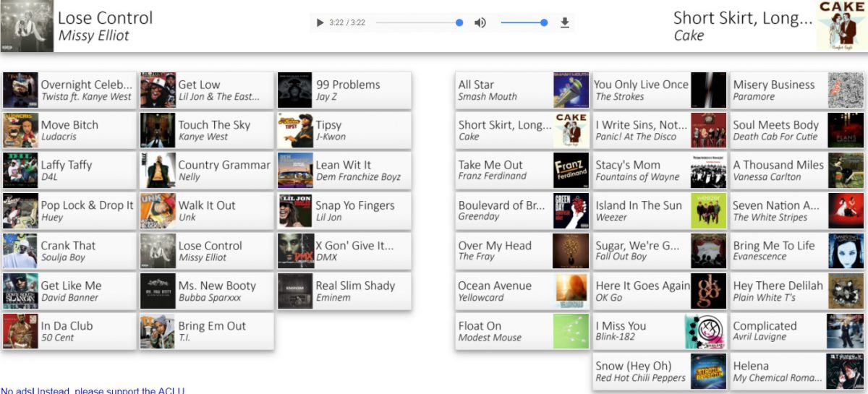The height and width of the screenshot is (394, 868).
Task: Click the Weezer green album cover
Action: (x=708, y=211)
